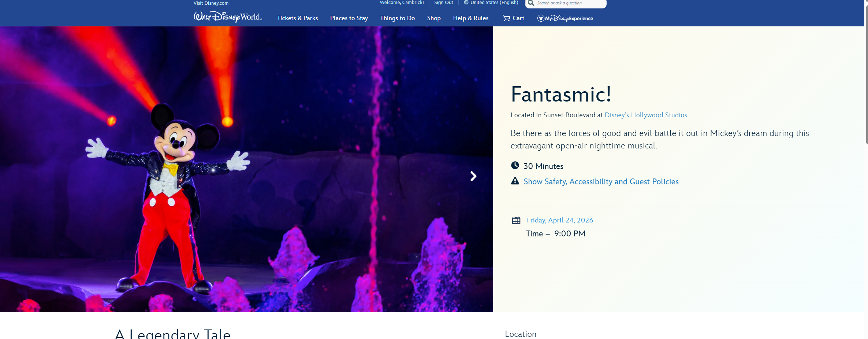Screen dimensions: 868x339
Task: Click the My Disney Experience Mickey icon
Action: 540,18
